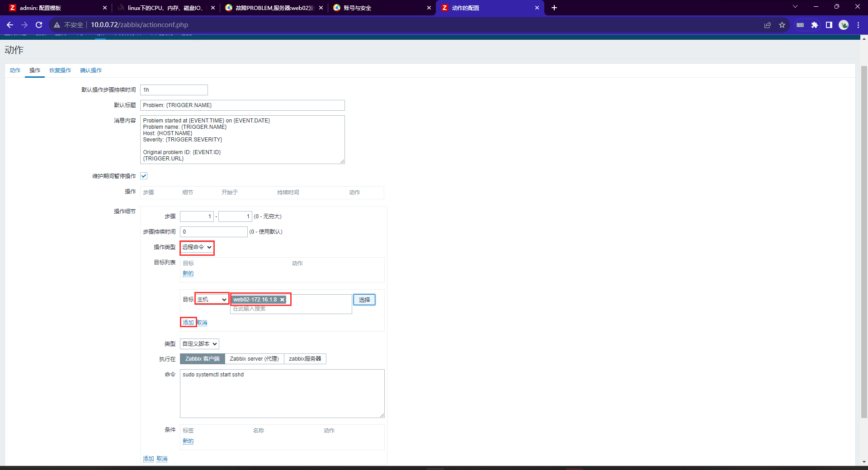Click the first 步骤 number field
The height and width of the screenshot is (470, 868).
pyautogui.click(x=197, y=216)
